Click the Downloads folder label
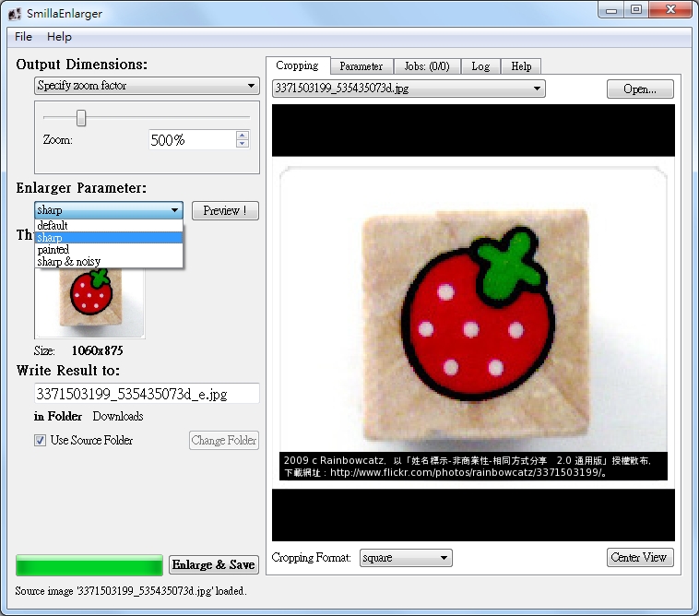Image resolution: width=699 pixels, height=616 pixels. [118, 416]
